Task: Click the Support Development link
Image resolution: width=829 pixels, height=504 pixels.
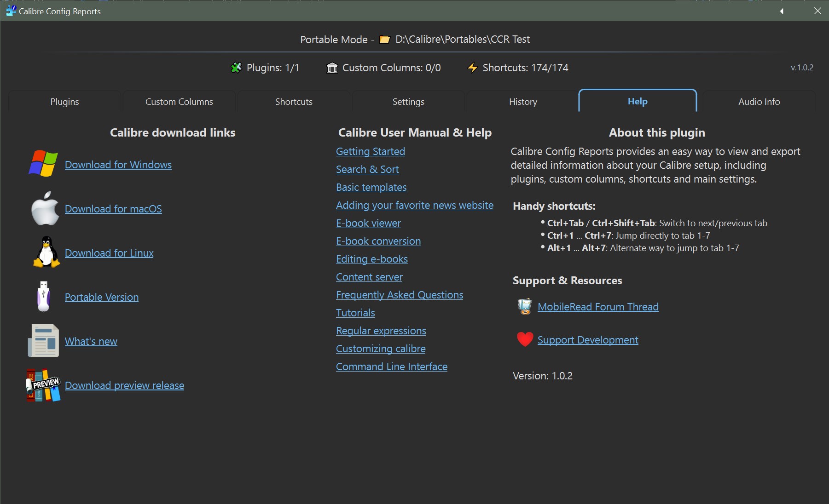Action: 588,340
